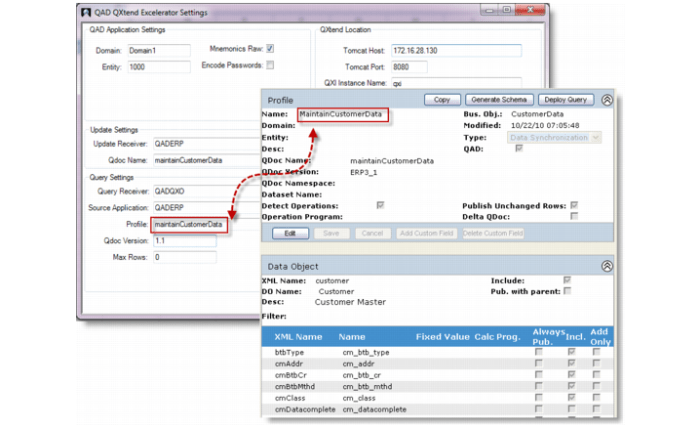
Task: Toggle the Publish Unchanged Rows checkbox
Action: [574, 205]
